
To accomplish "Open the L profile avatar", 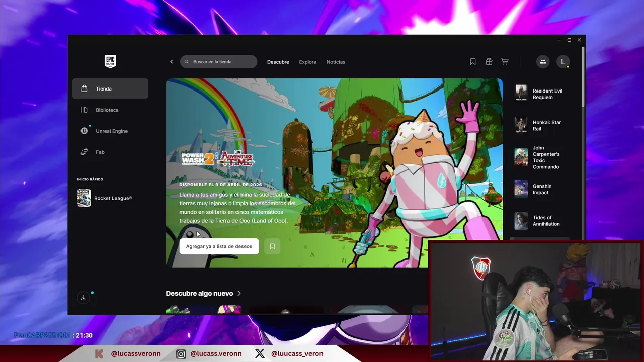I will coord(563,62).
